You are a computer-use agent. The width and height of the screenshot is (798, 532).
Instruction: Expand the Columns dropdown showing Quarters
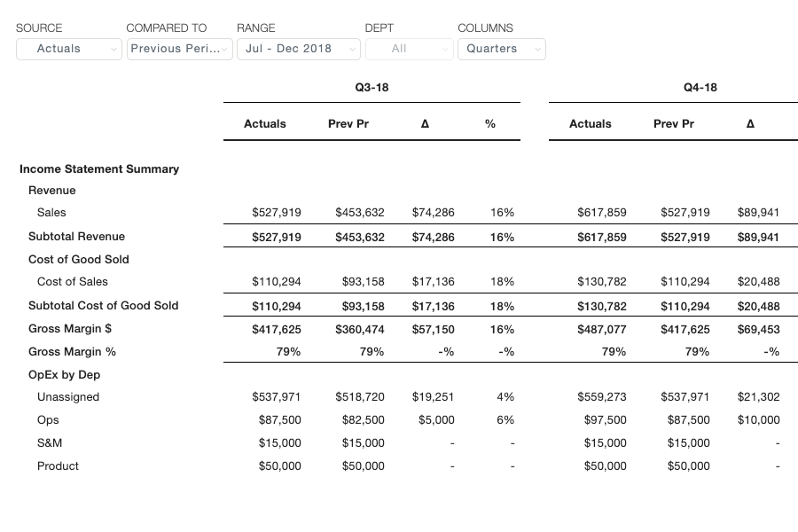(501, 49)
